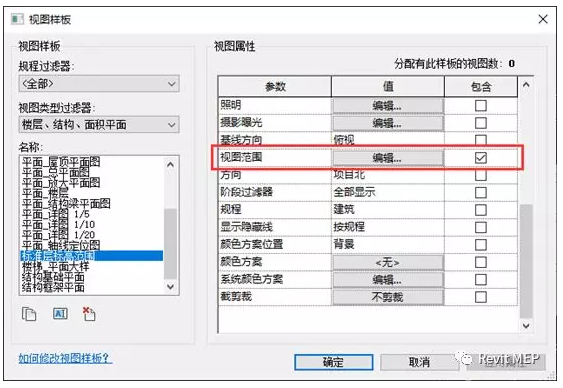
Task: Click the <无> 颜色方案 button
Action: click(x=388, y=262)
